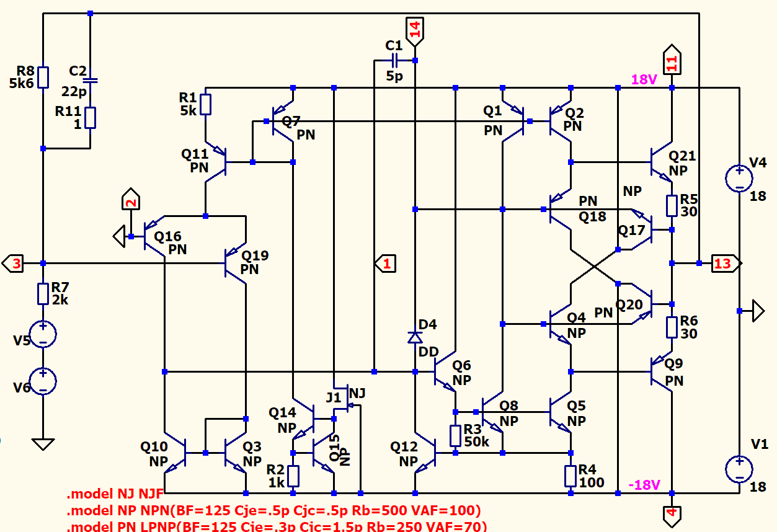Select transistor Q6
This screenshot has height=532, width=777.
[444, 372]
